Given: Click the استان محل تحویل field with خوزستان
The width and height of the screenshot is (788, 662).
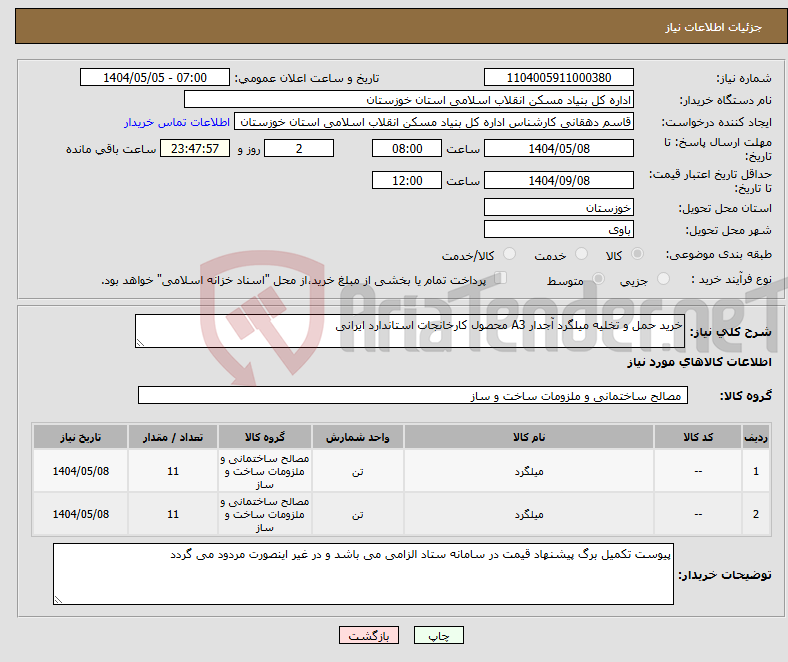Looking at the screenshot, I should click(558, 207).
